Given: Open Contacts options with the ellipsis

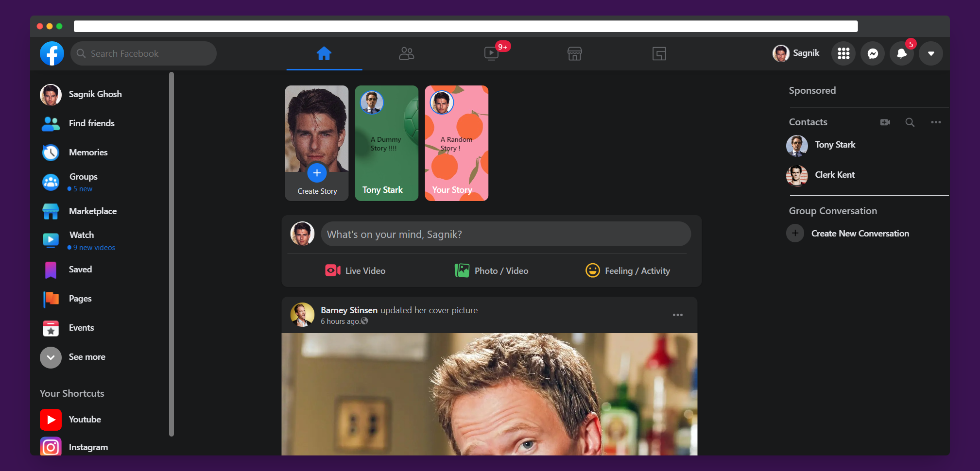Looking at the screenshot, I should point(936,122).
